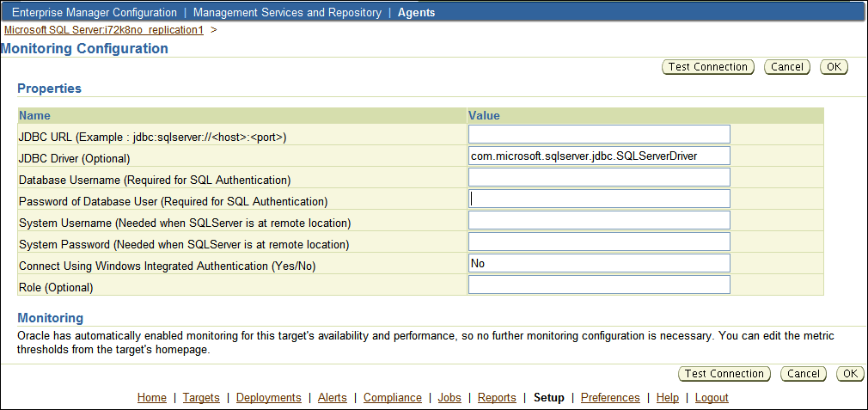Click into the JDBC Driver field

(x=599, y=156)
